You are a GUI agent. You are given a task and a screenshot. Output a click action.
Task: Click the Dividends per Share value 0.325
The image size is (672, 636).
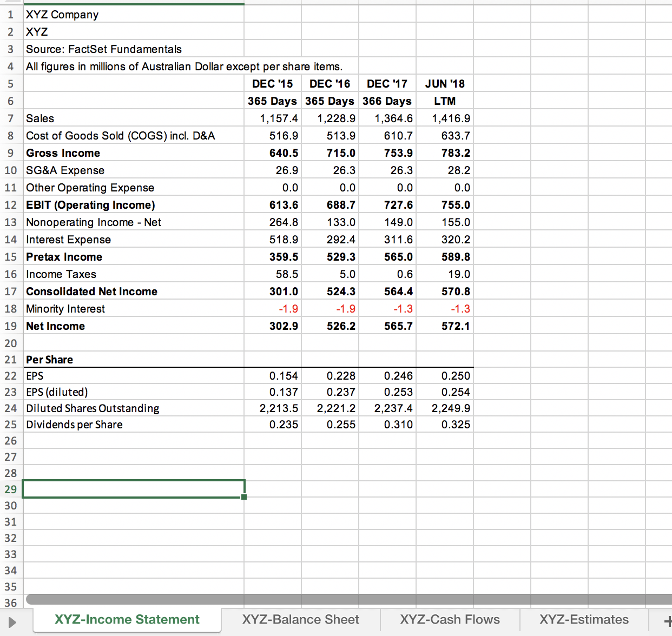tap(445, 425)
